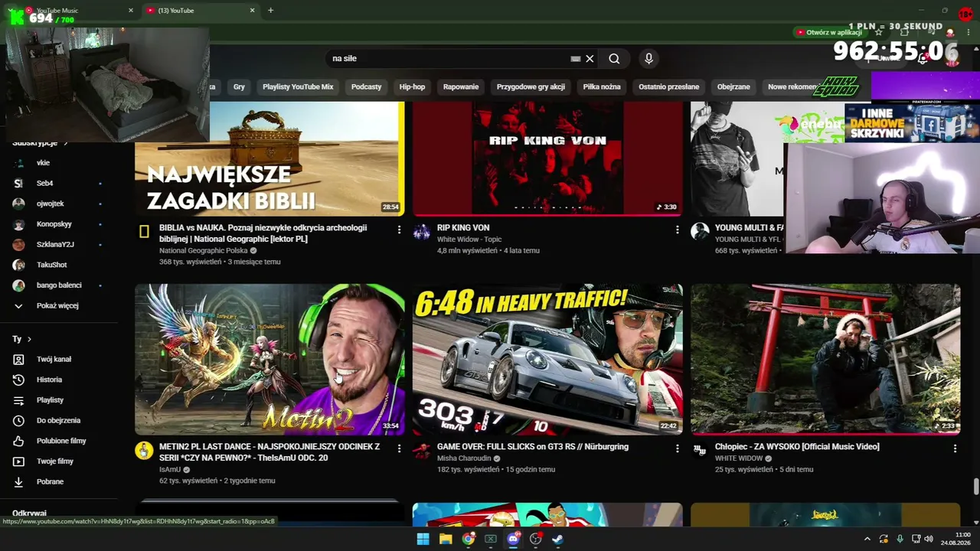
Task: Filter by Hip-hop chip
Action: coord(412,86)
